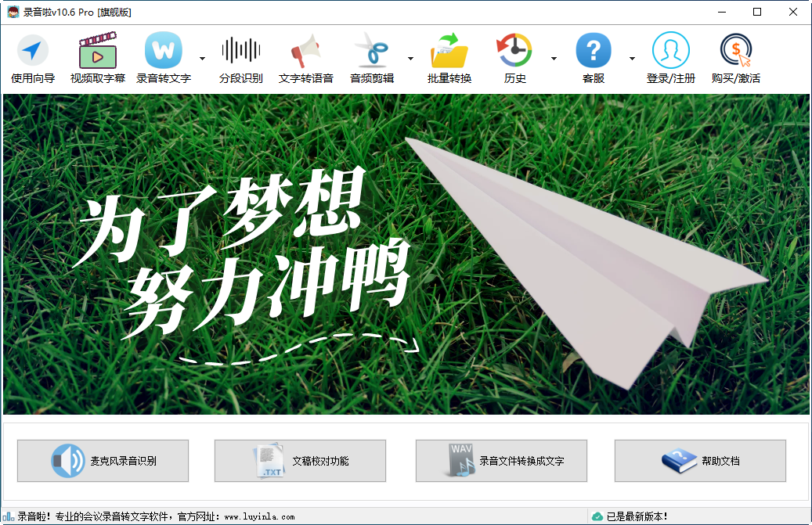Launch 视频取字幕 video subtitle extraction
Viewport: 812px width, 525px height.
coord(98,58)
